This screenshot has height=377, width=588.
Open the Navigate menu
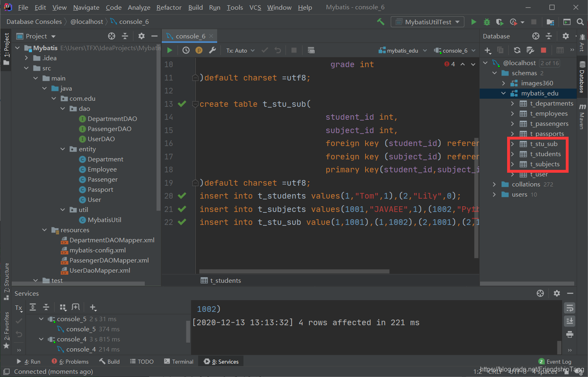pos(86,7)
